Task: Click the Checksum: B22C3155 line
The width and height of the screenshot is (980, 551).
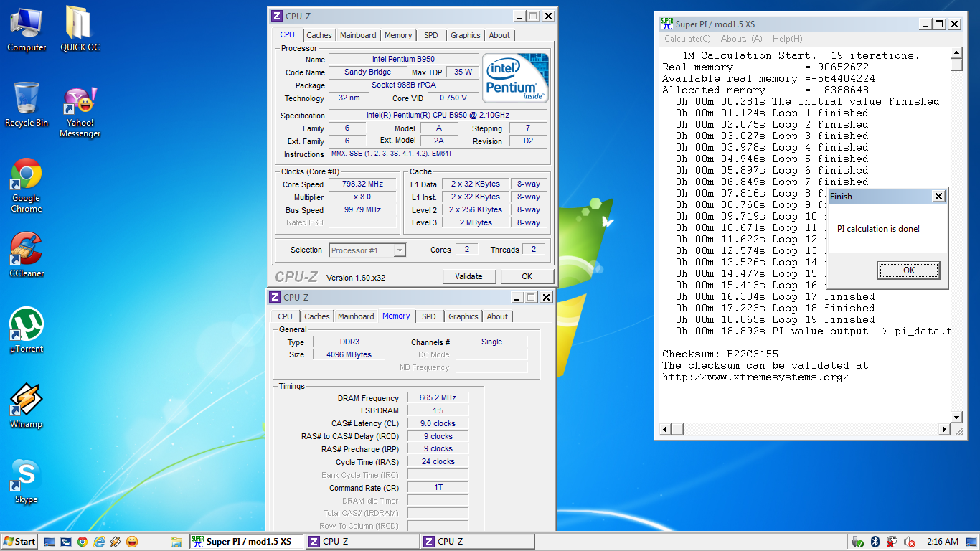Action: tap(720, 354)
